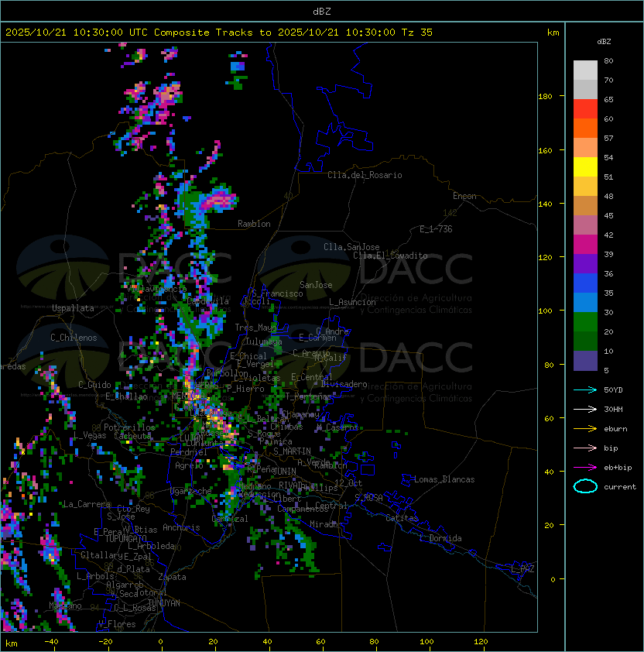Click the 'C_Chilenos' map label
Screen dimensions: 644x652
(x=74, y=338)
